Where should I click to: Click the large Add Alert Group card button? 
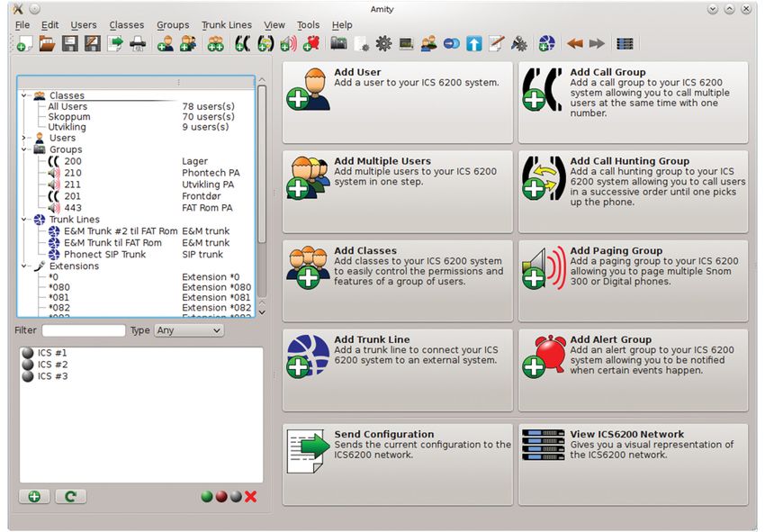634,371
